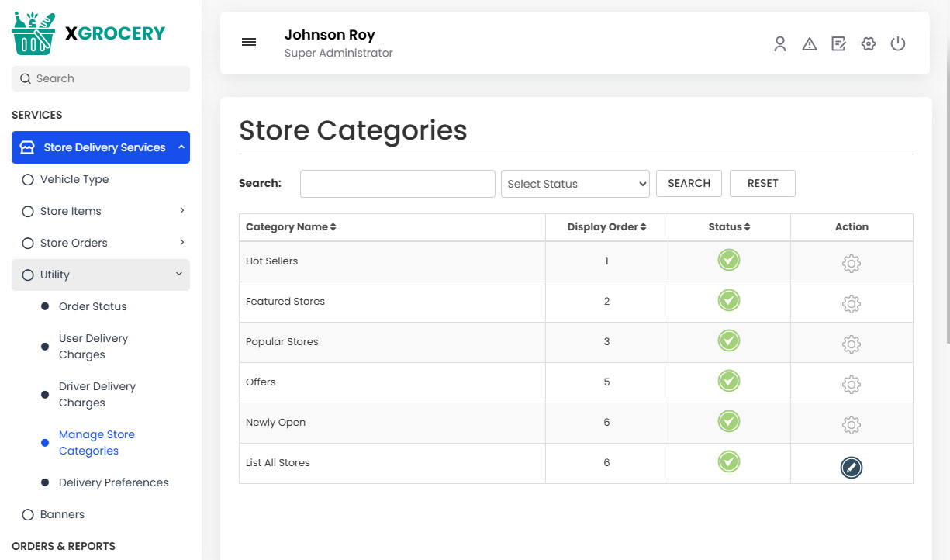Click the edit pen icon for List All Stores
The height and width of the screenshot is (560, 950).
pos(851,468)
